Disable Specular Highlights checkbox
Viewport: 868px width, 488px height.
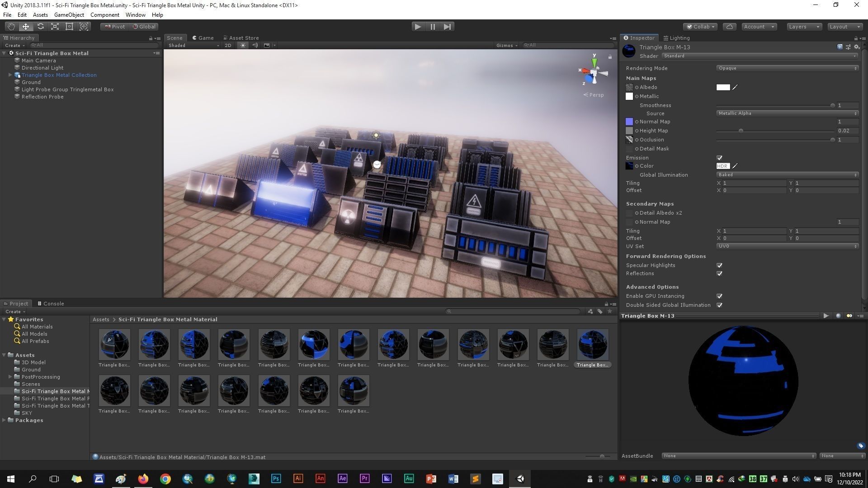(x=719, y=265)
